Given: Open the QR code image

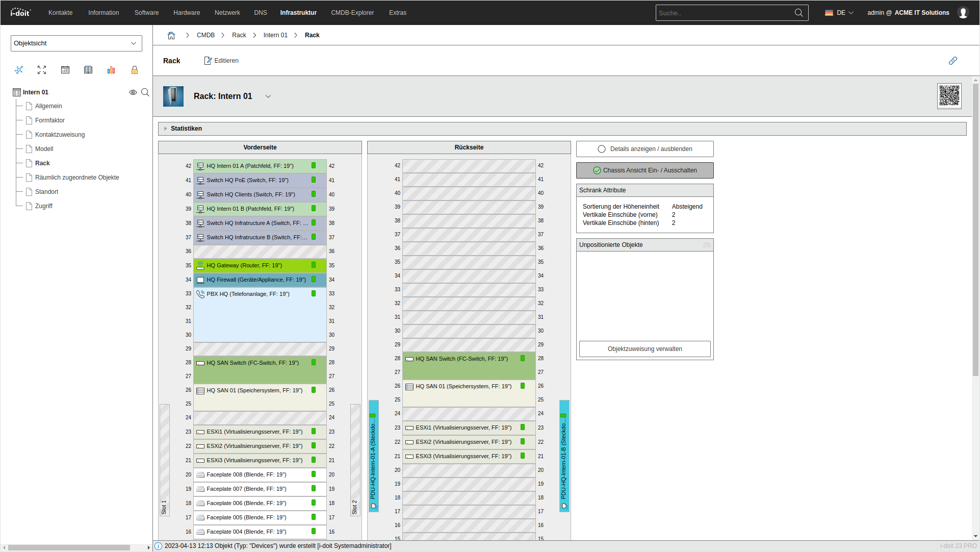Looking at the screenshot, I should coord(949,96).
